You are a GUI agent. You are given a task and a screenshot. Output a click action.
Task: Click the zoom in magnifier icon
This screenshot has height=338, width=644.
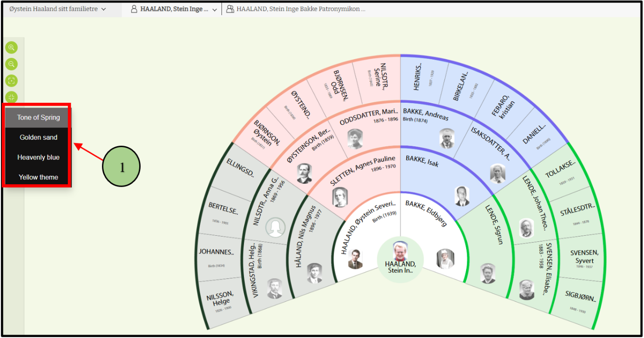click(x=11, y=47)
